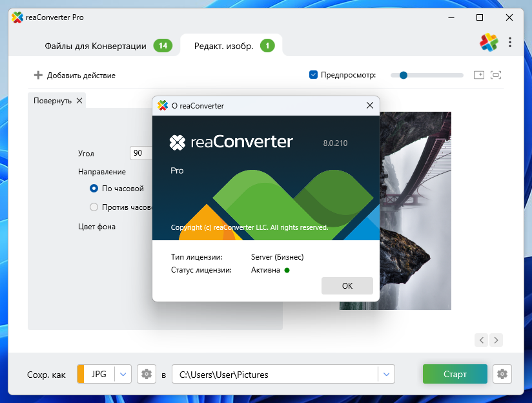Go to next preview image arrow
532x403 pixels.
point(496,340)
